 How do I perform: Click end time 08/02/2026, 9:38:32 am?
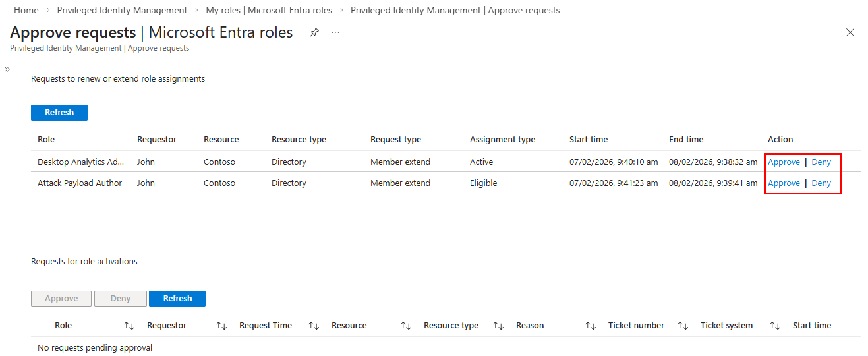[713, 162]
